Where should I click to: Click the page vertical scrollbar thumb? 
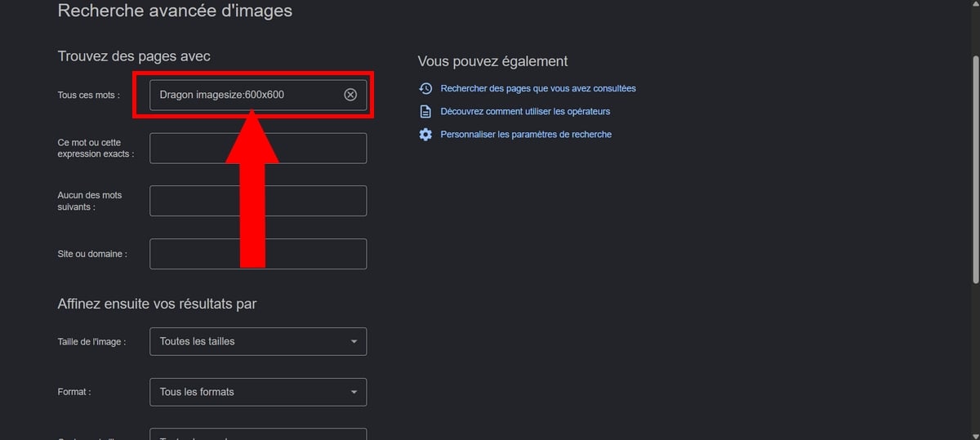click(x=975, y=170)
